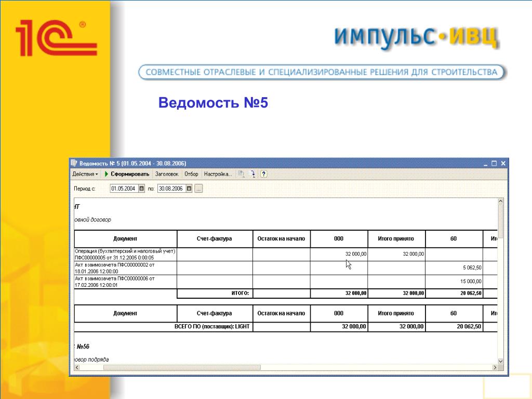Click the 20 062,50 total in ИТОГО row
Viewport: 532px width, 399px height.
(454, 294)
